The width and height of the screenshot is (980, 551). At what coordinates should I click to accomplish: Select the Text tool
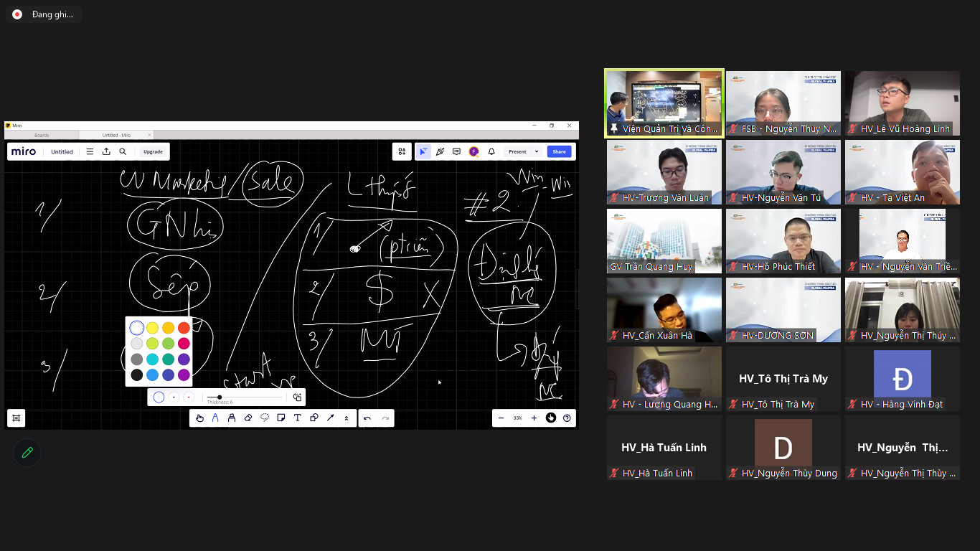(x=297, y=418)
